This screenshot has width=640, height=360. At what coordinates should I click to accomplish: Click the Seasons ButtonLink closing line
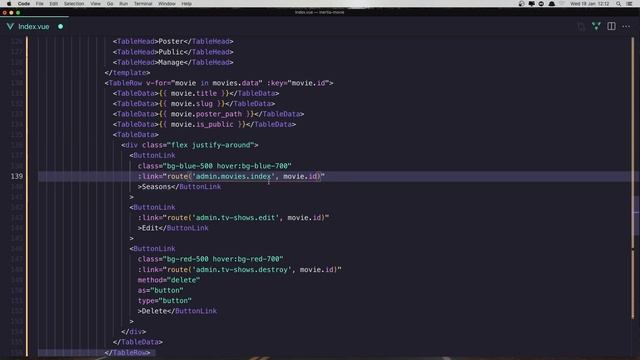[180, 187]
